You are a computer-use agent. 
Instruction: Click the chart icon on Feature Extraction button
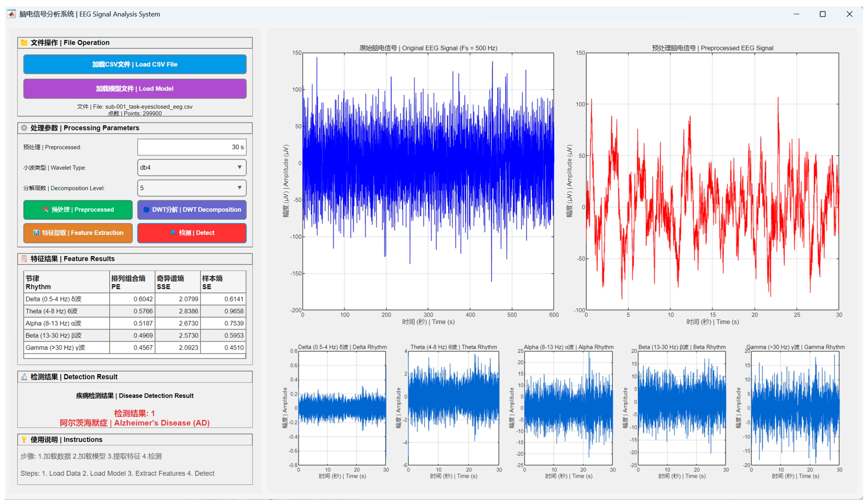click(x=36, y=233)
